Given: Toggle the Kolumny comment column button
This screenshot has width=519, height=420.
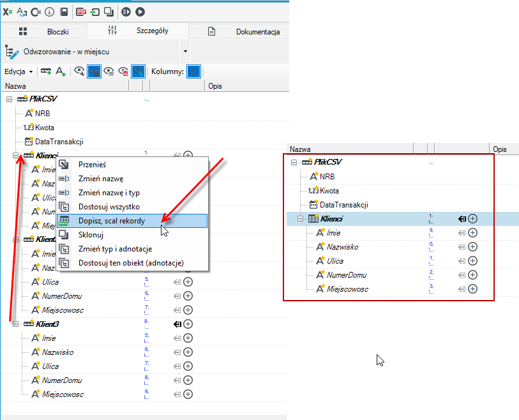Looking at the screenshot, I should point(193,71).
